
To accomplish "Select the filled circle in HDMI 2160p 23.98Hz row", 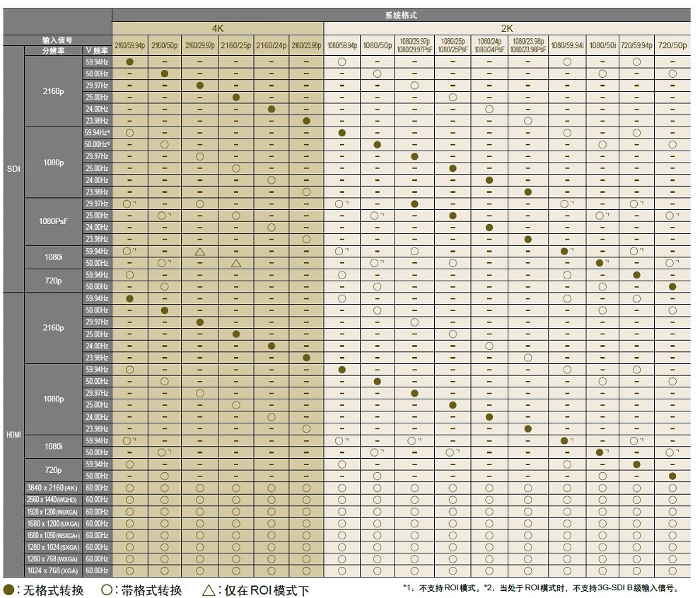I will click(x=306, y=358).
